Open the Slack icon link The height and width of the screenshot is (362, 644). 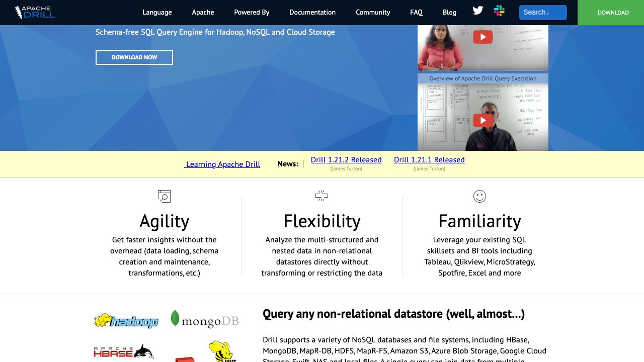click(499, 11)
